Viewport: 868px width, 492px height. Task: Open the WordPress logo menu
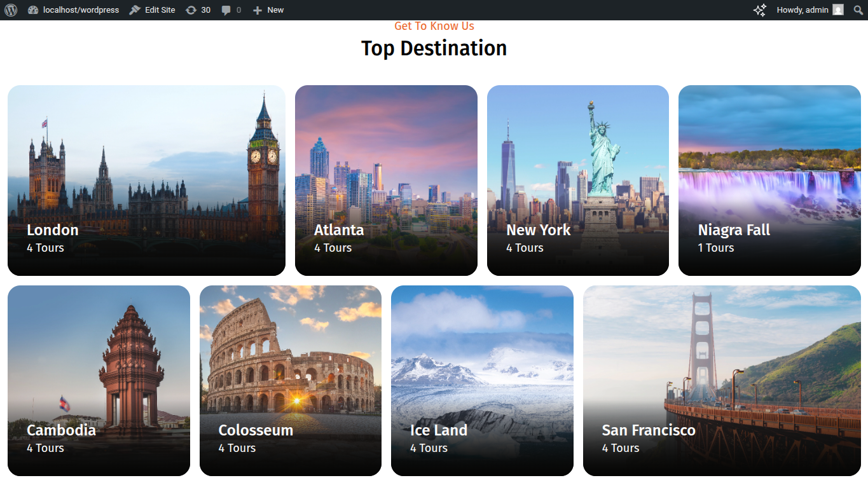tap(11, 10)
